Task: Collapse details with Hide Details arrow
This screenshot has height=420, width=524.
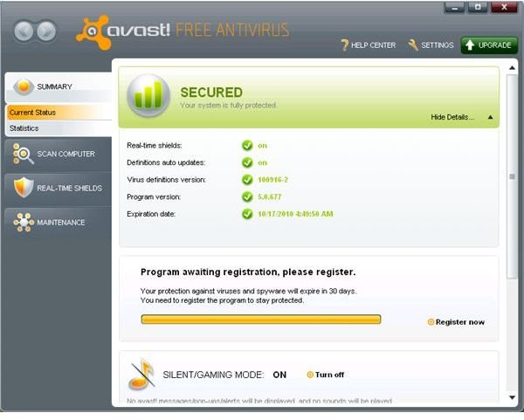Action: [490, 117]
